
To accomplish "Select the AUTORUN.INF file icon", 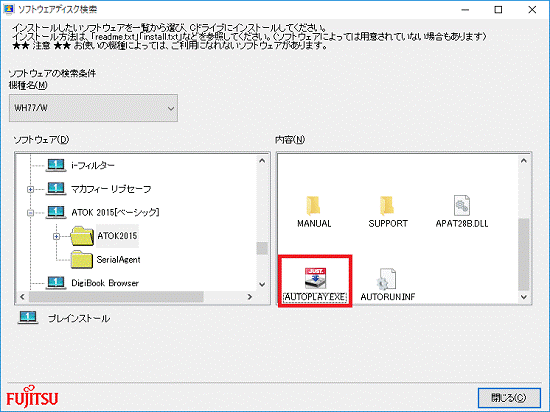I will click(x=387, y=279).
